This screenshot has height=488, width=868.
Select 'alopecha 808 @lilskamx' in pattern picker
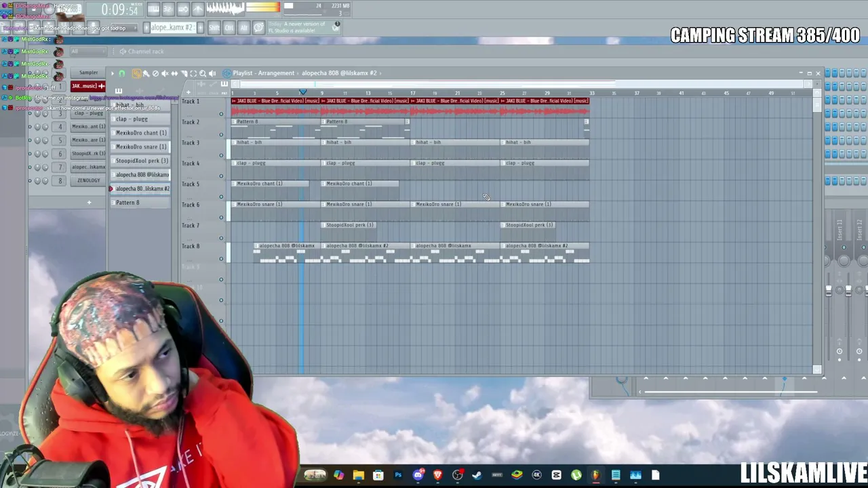140,174
